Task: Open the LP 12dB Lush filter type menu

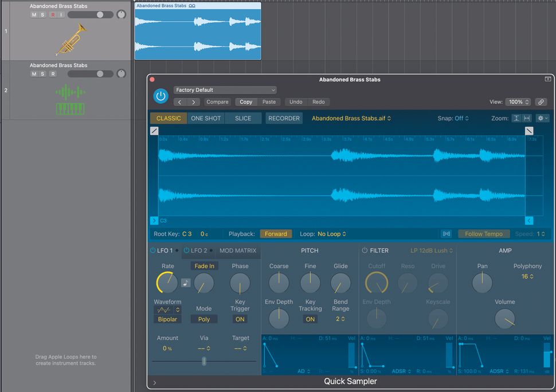Action: [x=430, y=250]
